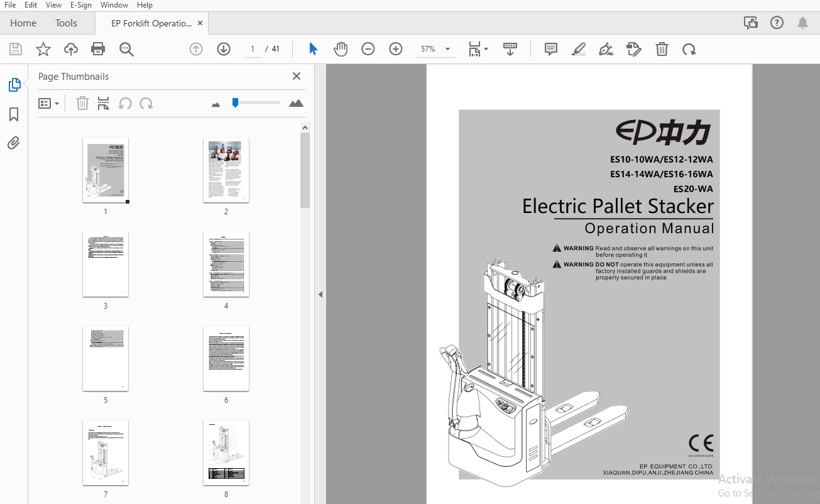This screenshot has width=820, height=504.
Task: Rotate thumbnail clockwise
Action: pos(146,104)
